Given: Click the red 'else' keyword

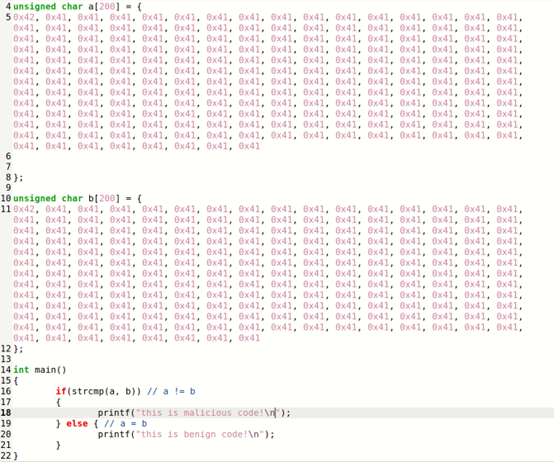Looking at the screenshot, I should point(77,424).
